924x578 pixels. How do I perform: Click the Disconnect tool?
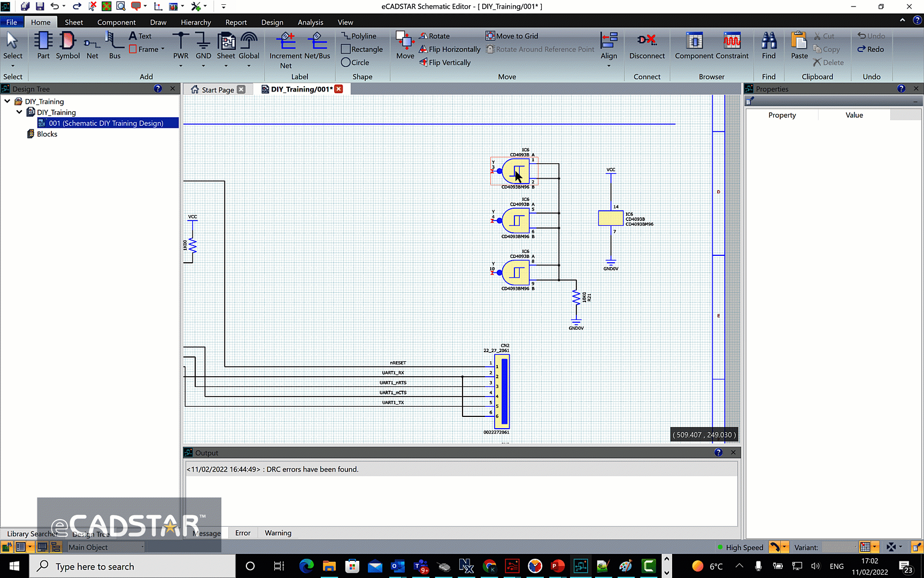click(x=647, y=45)
